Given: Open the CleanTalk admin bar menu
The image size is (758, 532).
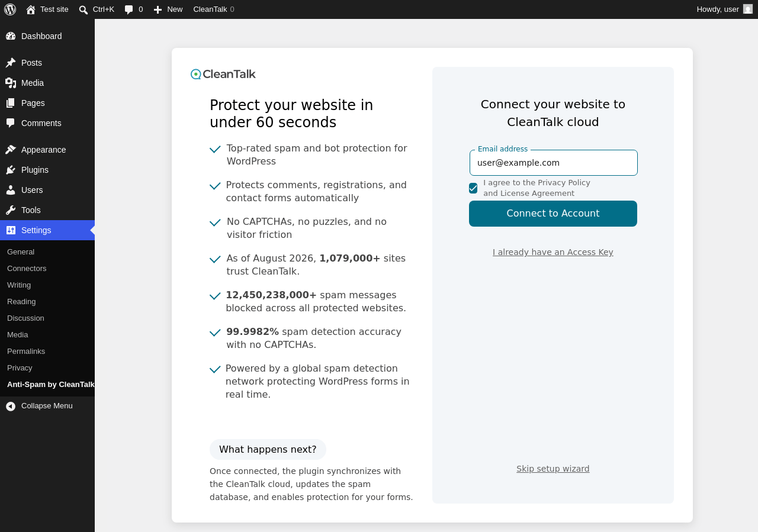Looking at the screenshot, I should tap(214, 9).
